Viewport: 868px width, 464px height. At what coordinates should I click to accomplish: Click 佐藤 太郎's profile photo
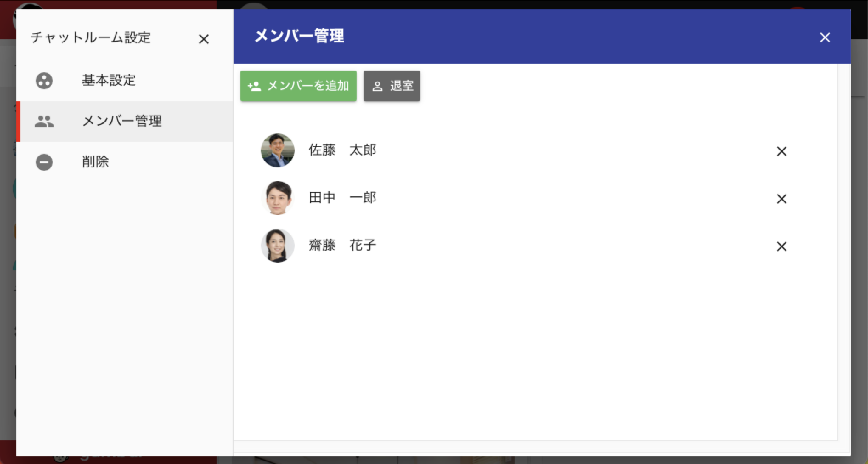[277, 150]
